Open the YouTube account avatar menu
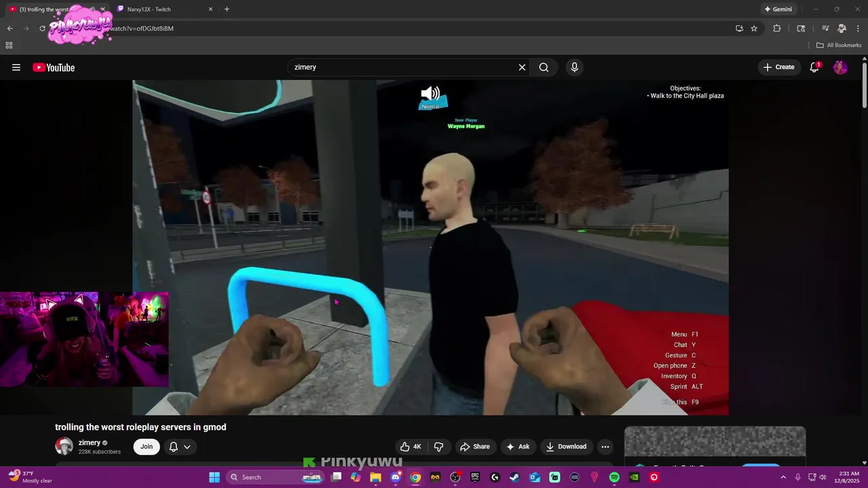Screen dimensions: 868x488 840,67
